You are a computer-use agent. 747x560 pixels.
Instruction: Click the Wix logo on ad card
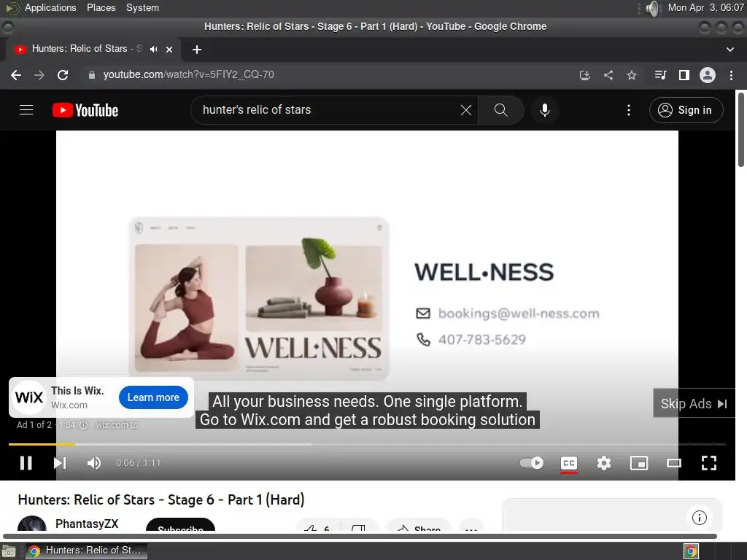[x=28, y=397]
